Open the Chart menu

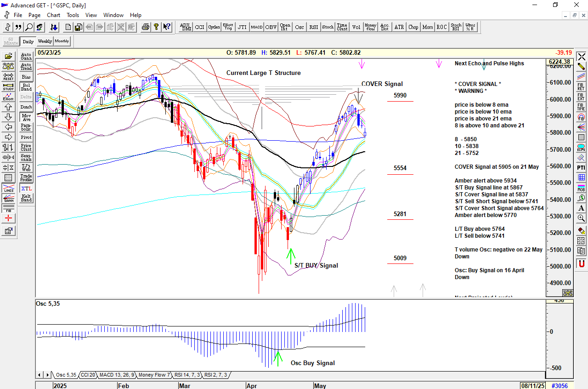[x=53, y=15]
